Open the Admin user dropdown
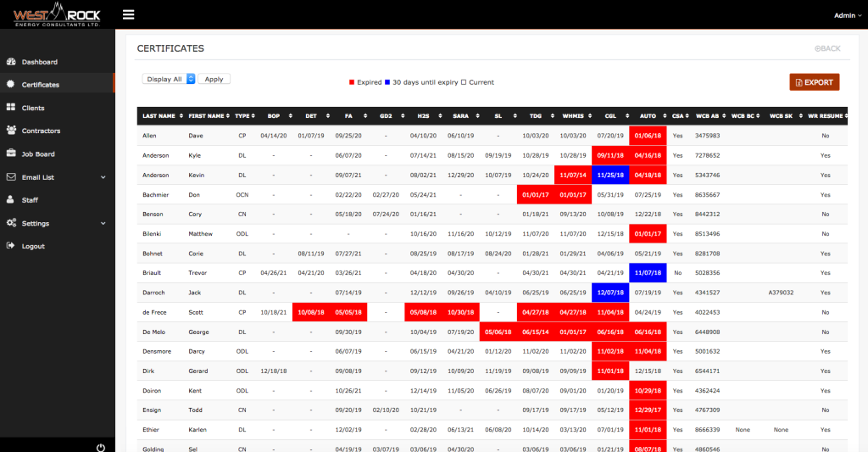Image resolution: width=868 pixels, height=452 pixels. [848, 15]
